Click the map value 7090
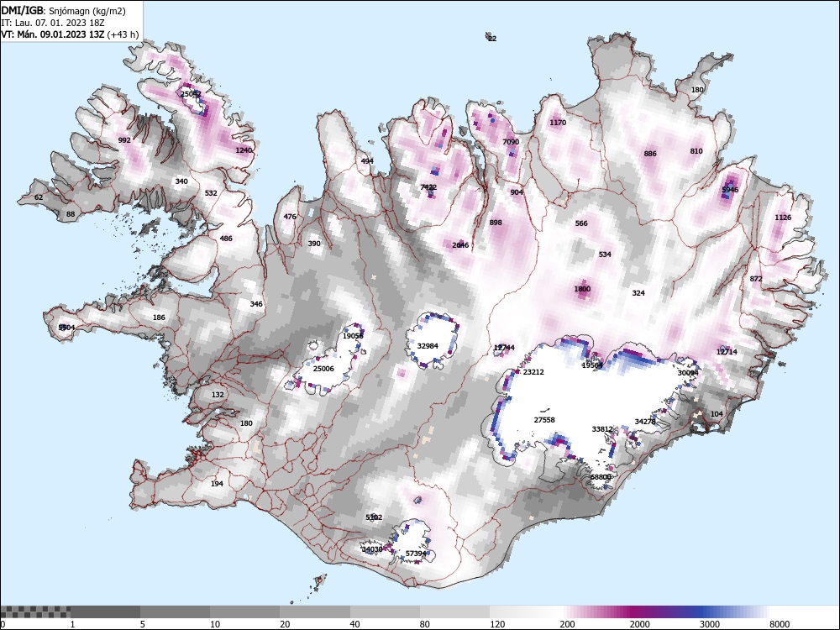840x630 pixels. [511, 142]
